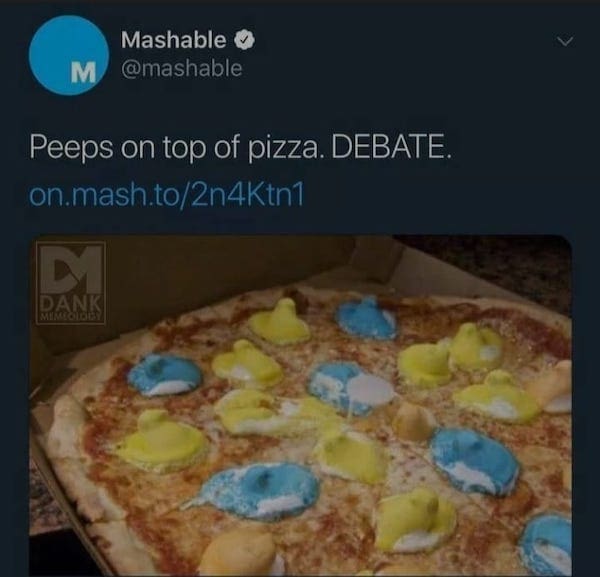Click the DANK text in the watermark
The height and width of the screenshot is (577, 600).
(x=71, y=304)
